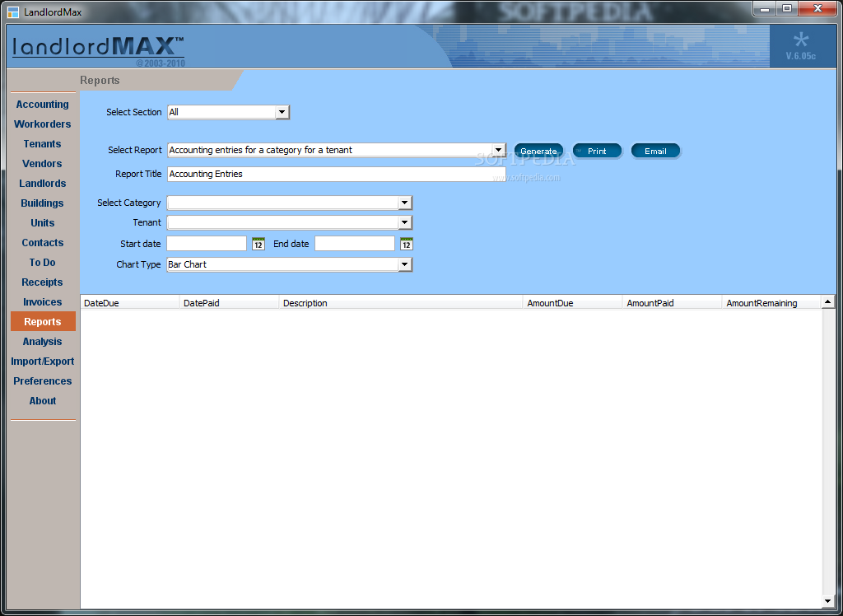Open the End date calendar picker
The image size is (843, 616).
pyautogui.click(x=407, y=244)
